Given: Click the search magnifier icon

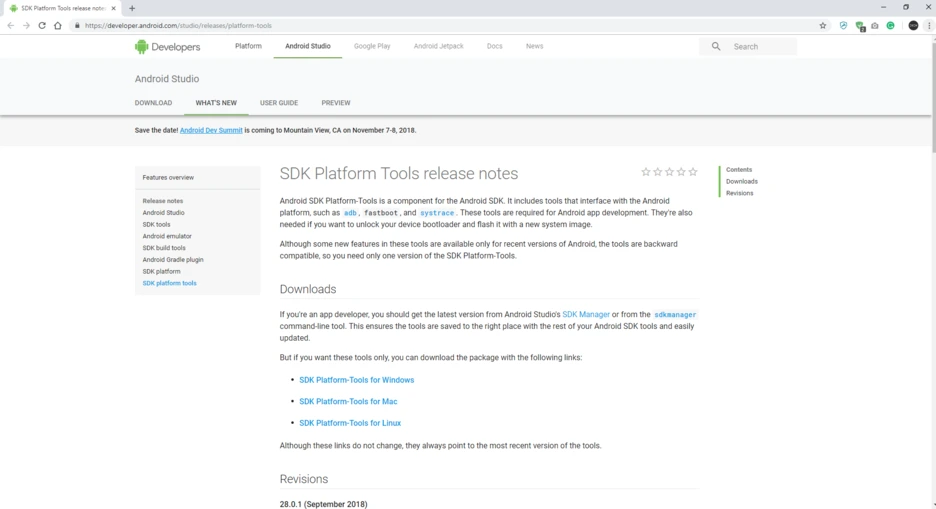Looking at the screenshot, I should (716, 46).
